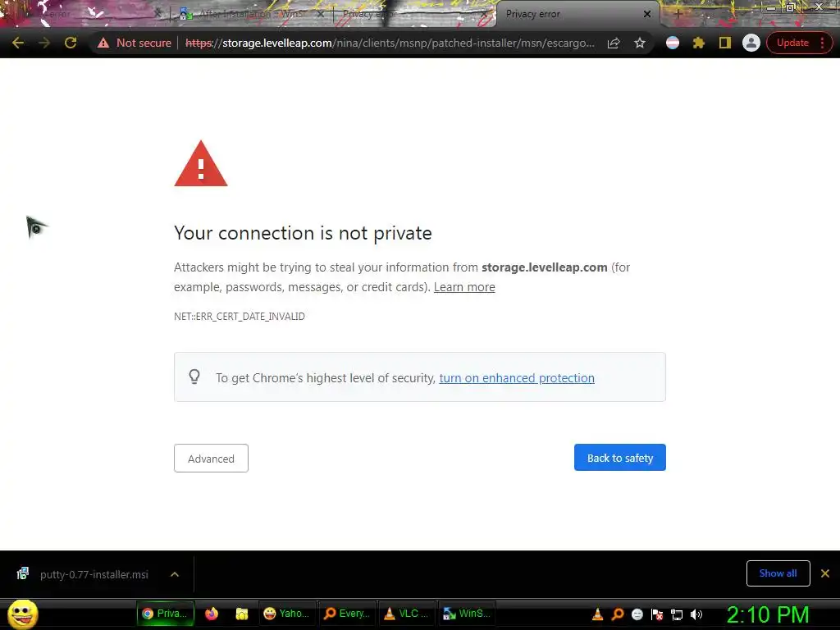Viewport: 840px width, 630px height.
Task: Open the volume speaker tray icon
Action: (x=696, y=614)
